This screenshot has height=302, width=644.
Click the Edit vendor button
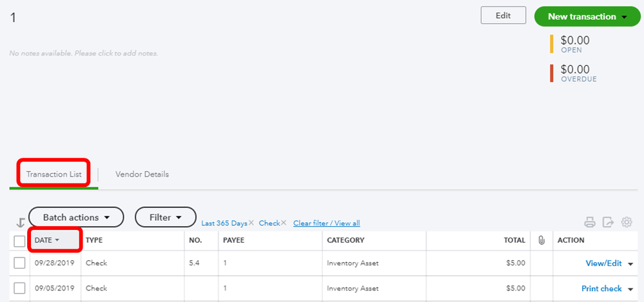tap(503, 16)
